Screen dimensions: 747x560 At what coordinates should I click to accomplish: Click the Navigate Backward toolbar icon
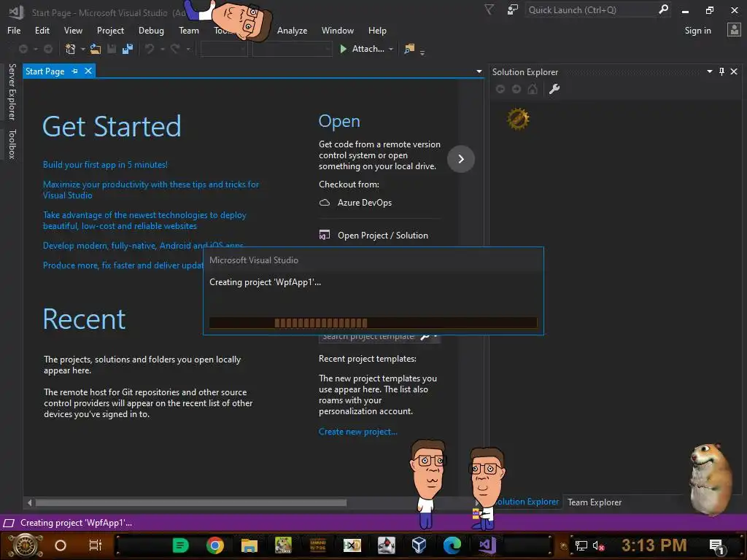coord(23,49)
